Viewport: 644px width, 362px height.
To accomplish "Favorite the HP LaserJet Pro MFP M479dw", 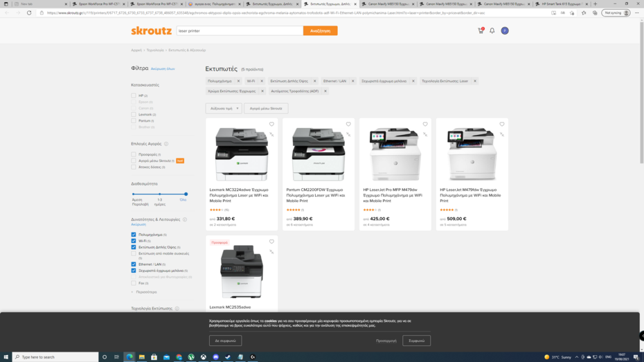I will pyautogui.click(x=425, y=124).
